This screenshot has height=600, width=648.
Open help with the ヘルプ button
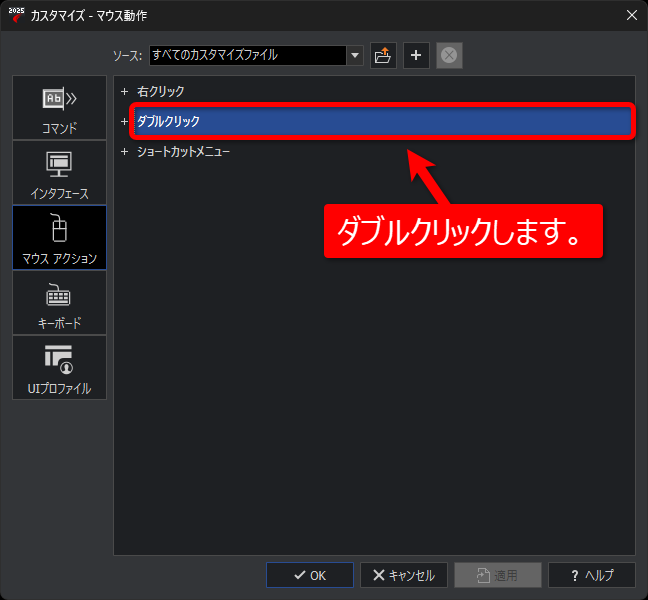point(592,575)
